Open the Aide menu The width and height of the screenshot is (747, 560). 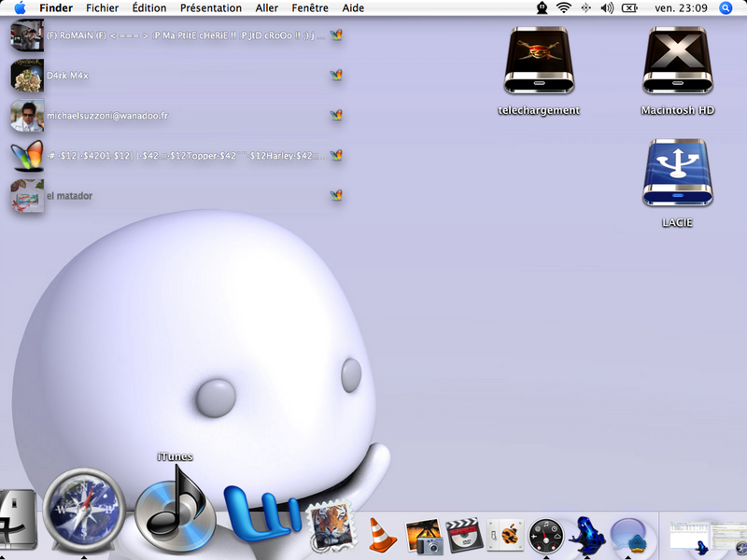coord(353,8)
